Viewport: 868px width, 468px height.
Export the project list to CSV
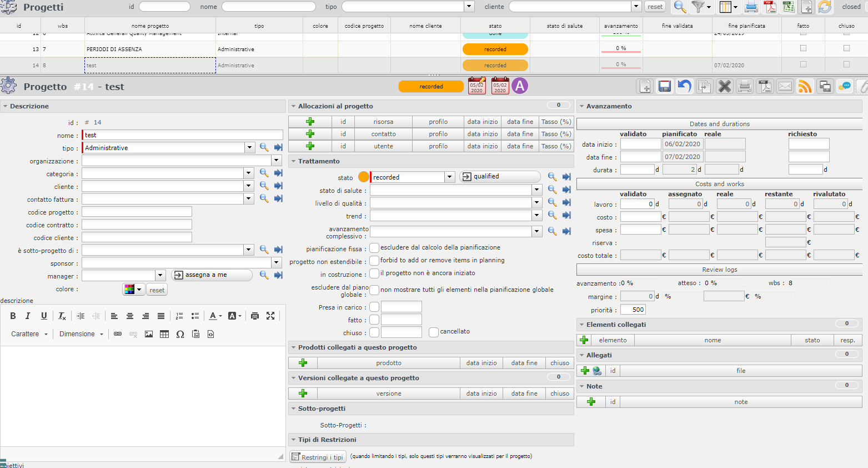tap(788, 7)
